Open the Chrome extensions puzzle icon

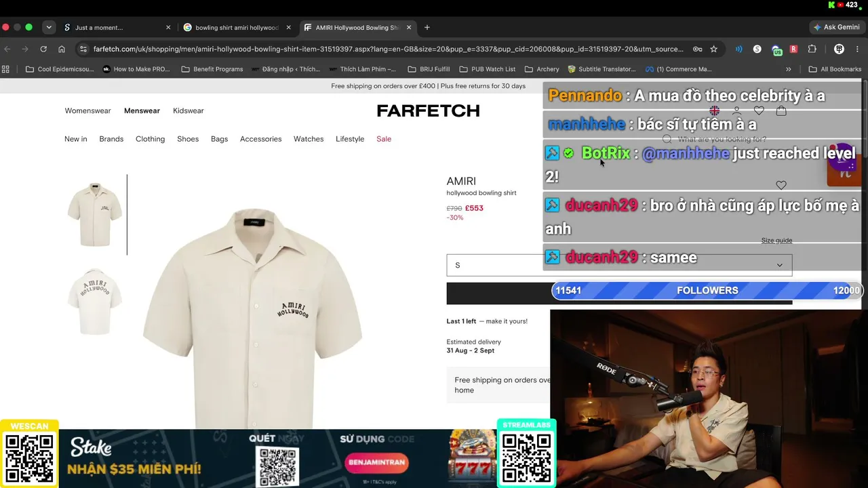click(x=812, y=49)
